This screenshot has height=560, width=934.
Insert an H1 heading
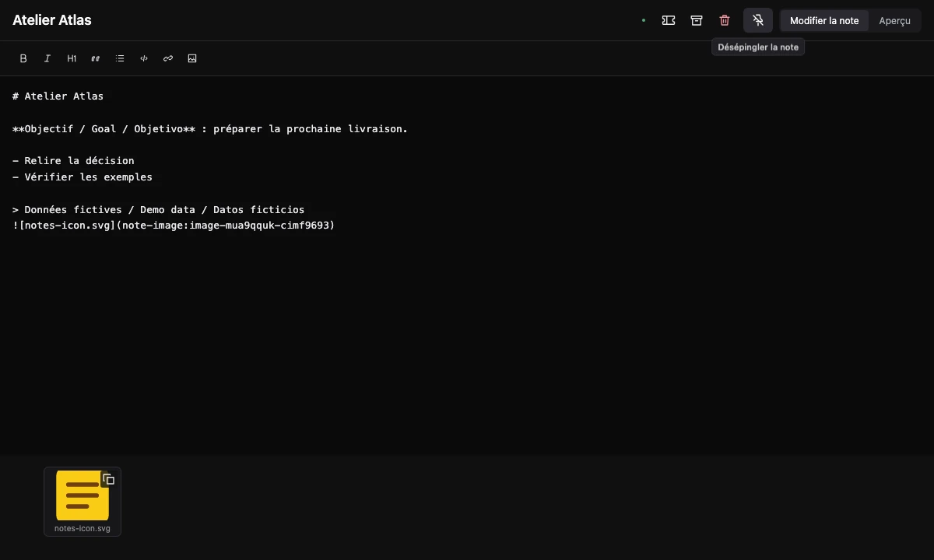pyautogui.click(x=72, y=58)
